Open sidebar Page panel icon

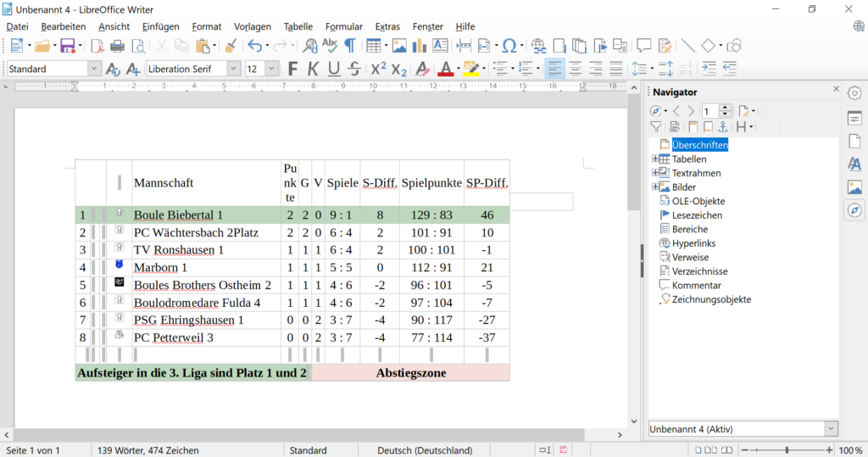point(854,141)
